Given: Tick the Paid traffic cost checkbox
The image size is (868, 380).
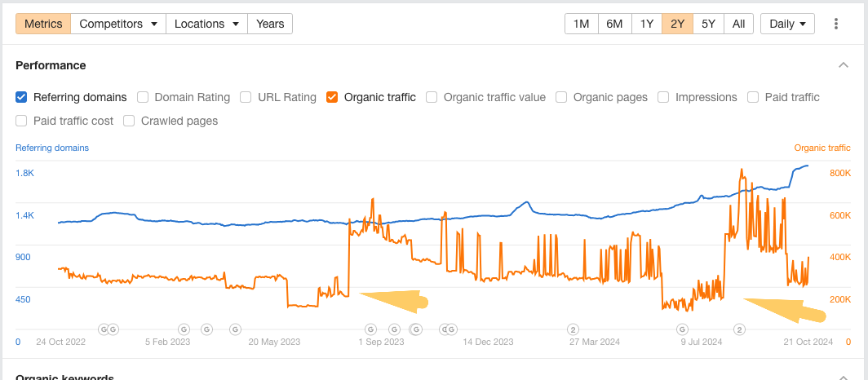Looking at the screenshot, I should point(22,121).
